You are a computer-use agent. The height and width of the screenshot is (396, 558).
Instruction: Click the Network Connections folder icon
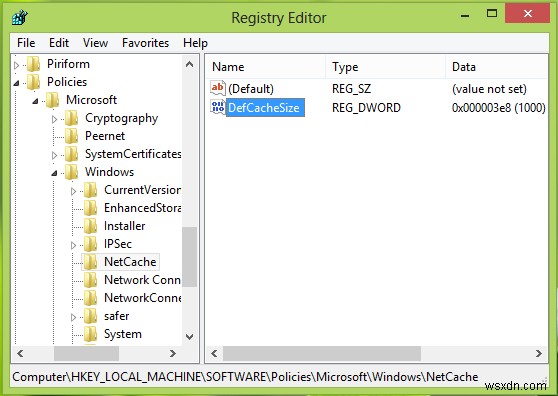tap(91, 280)
